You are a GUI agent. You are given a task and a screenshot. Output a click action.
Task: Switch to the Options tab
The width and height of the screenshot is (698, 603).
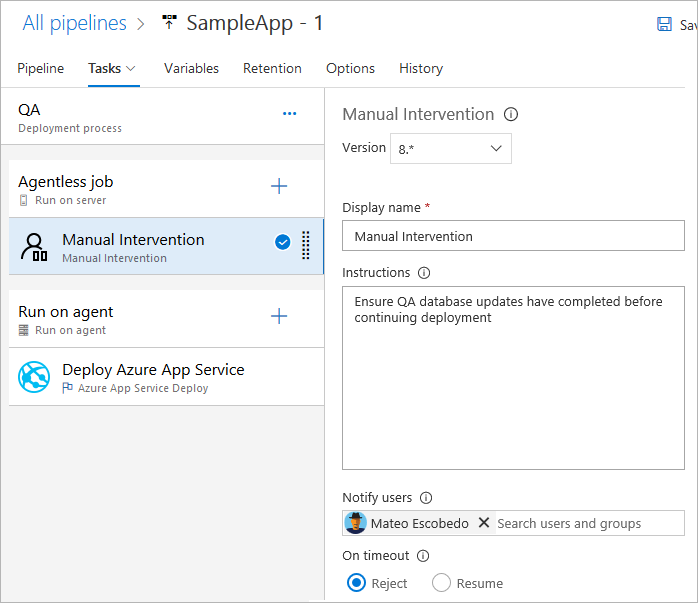point(350,69)
